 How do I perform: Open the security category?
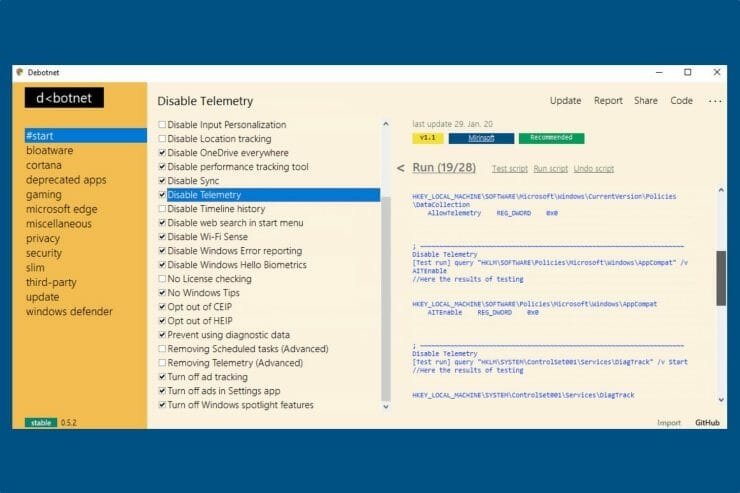click(x=44, y=253)
